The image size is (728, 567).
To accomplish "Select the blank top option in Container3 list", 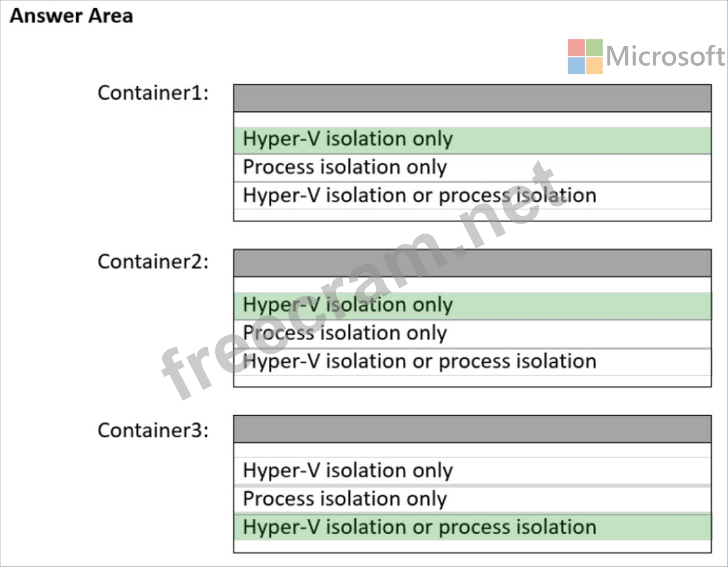I will pyautogui.click(x=472, y=450).
